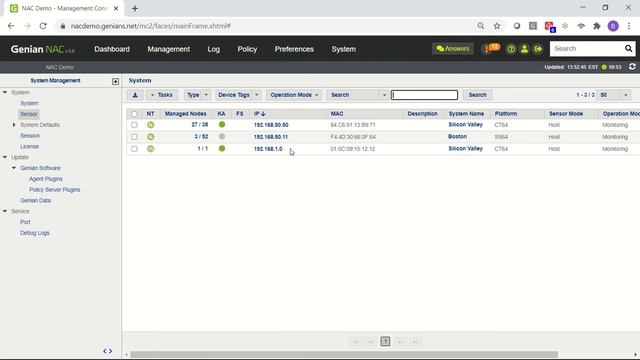Collapse the Genian Software tree node
This screenshot has width=640, height=360.
(x=14, y=168)
